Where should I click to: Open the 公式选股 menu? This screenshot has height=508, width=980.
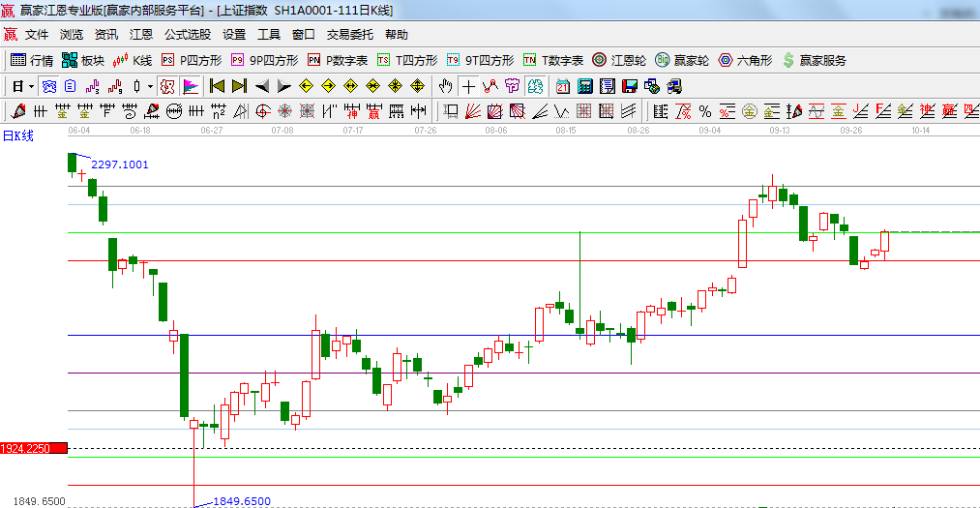[x=187, y=34]
